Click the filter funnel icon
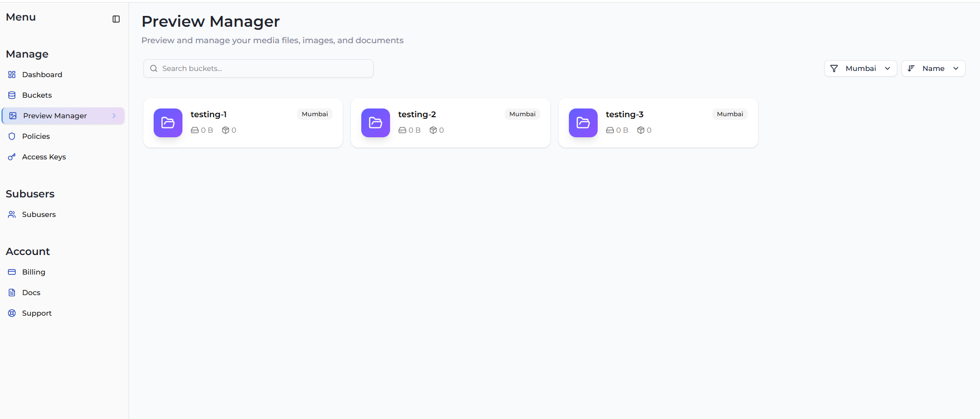 [834, 68]
